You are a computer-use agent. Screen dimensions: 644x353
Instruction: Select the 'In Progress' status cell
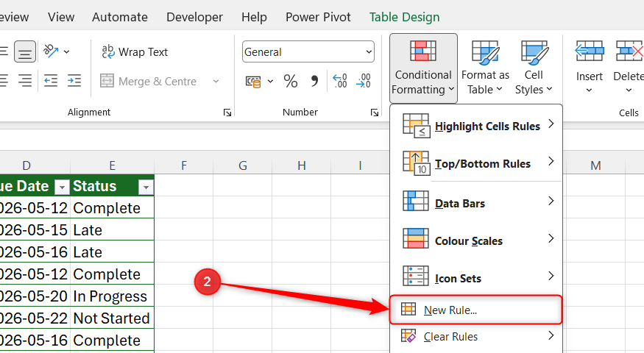[x=112, y=296]
